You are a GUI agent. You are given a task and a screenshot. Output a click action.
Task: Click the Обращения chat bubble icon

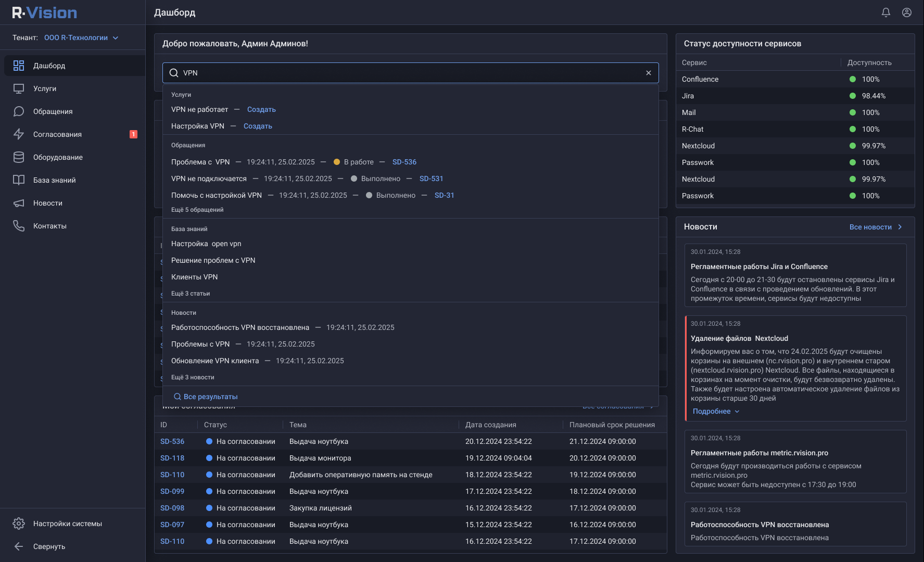point(19,111)
